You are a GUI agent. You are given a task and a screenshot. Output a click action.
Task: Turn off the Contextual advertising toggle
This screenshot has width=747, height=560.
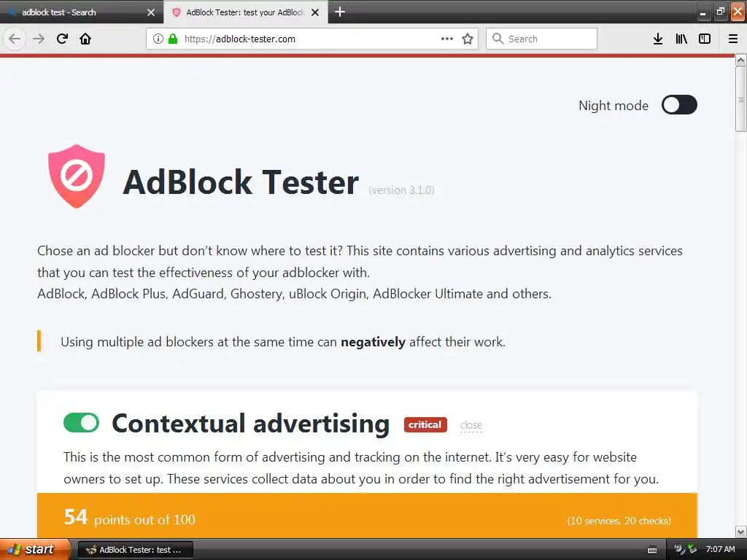81,422
